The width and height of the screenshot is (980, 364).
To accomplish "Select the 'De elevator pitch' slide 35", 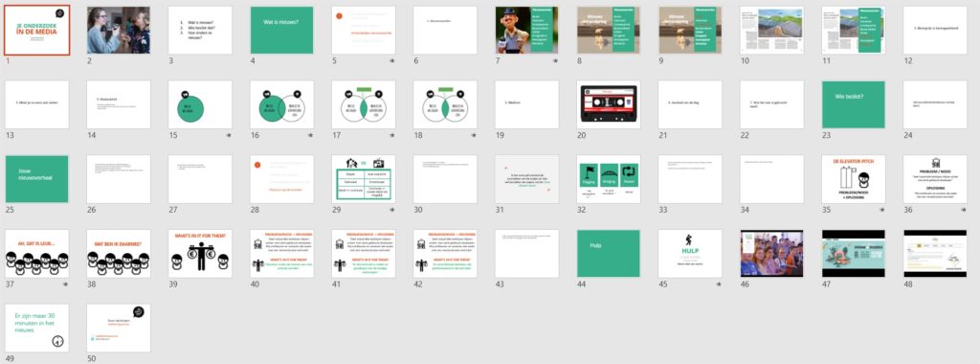I will pos(854,179).
